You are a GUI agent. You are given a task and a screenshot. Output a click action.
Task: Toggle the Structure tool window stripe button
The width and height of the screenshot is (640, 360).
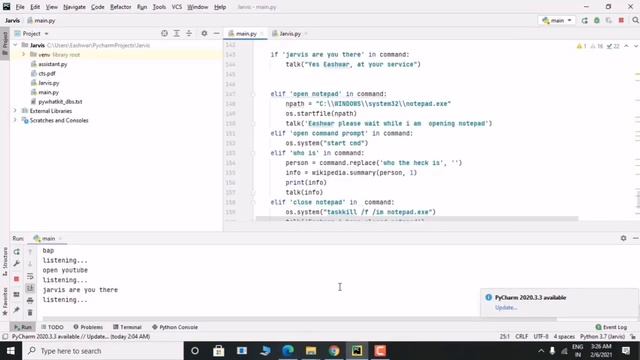(x=5, y=261)
